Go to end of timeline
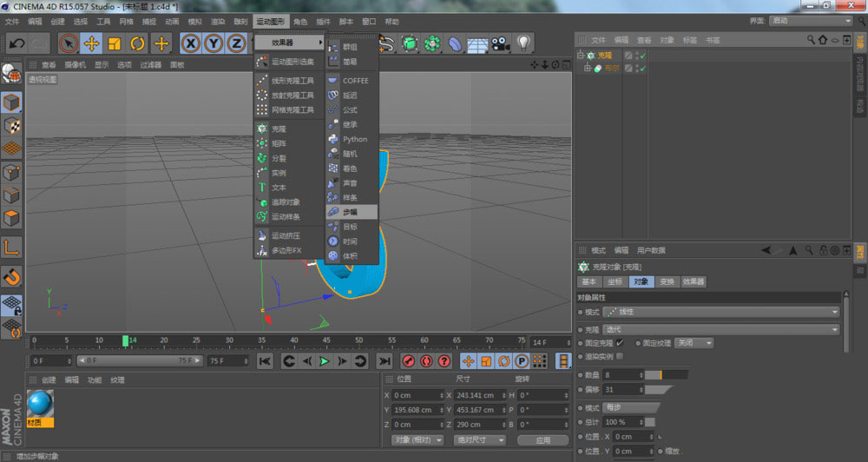The image size is (868, 462). coord(384,361)
